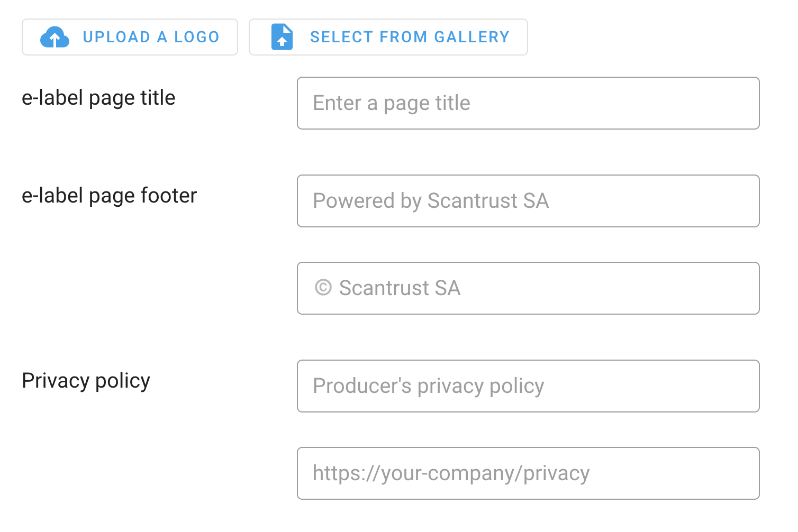Click the https://your-company/privacy placeholder text
Viewport: 798px width, 532px height.
click(451, 473)
